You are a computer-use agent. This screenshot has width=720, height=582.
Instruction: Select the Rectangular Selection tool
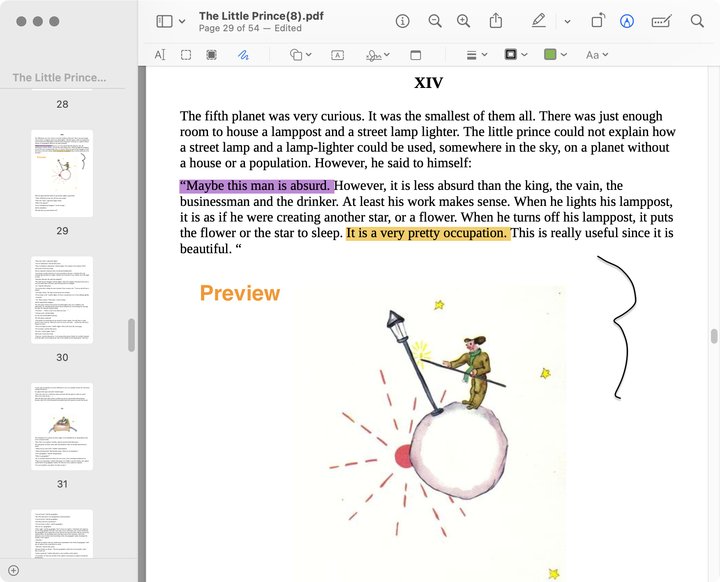tap(186, 55)
